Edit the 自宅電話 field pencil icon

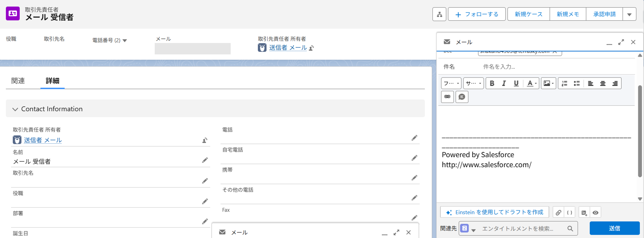click(x=414, y=158)
